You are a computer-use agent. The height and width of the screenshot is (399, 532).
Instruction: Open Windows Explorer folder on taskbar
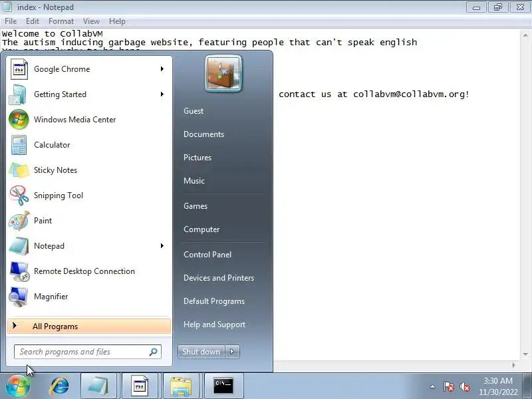pos(181,386)
